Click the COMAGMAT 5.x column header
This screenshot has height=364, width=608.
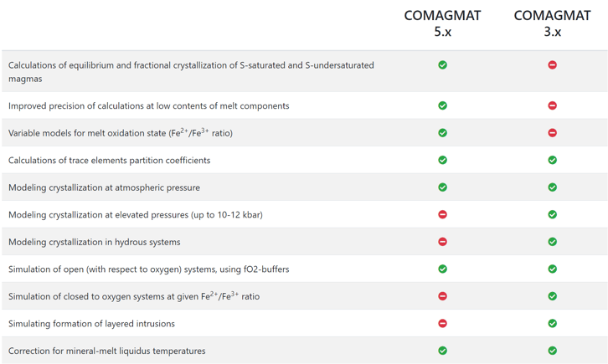coord(442,23)
